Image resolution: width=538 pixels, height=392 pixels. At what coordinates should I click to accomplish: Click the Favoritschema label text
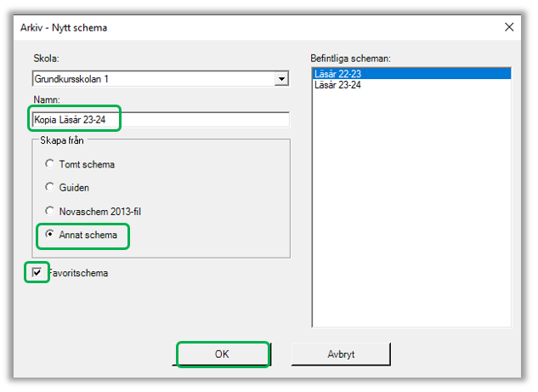pyautogui.click(x=80, y=273)
